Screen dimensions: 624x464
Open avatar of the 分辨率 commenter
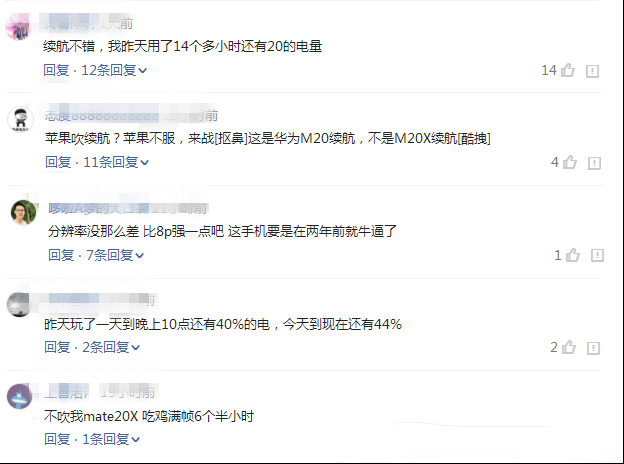pyautogui.click(x=23, y=212)
